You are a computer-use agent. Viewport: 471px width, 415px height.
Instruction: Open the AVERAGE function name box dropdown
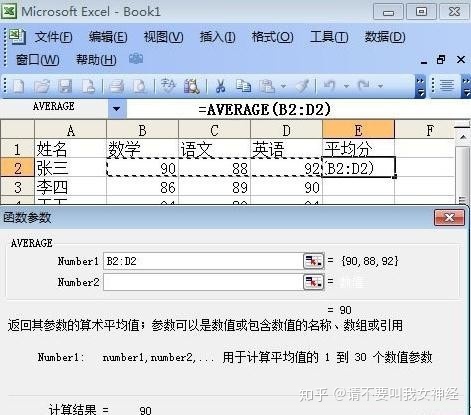[117, 109]
